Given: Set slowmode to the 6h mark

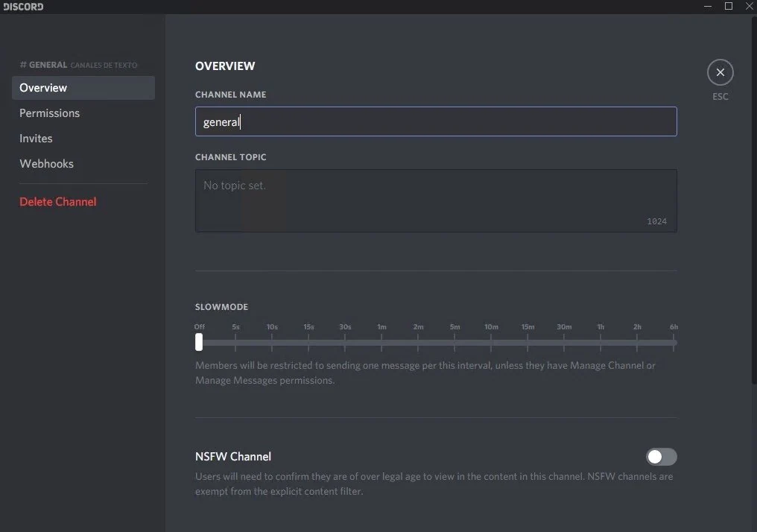Looking at the screenshot, I should (x=674, y=343).
